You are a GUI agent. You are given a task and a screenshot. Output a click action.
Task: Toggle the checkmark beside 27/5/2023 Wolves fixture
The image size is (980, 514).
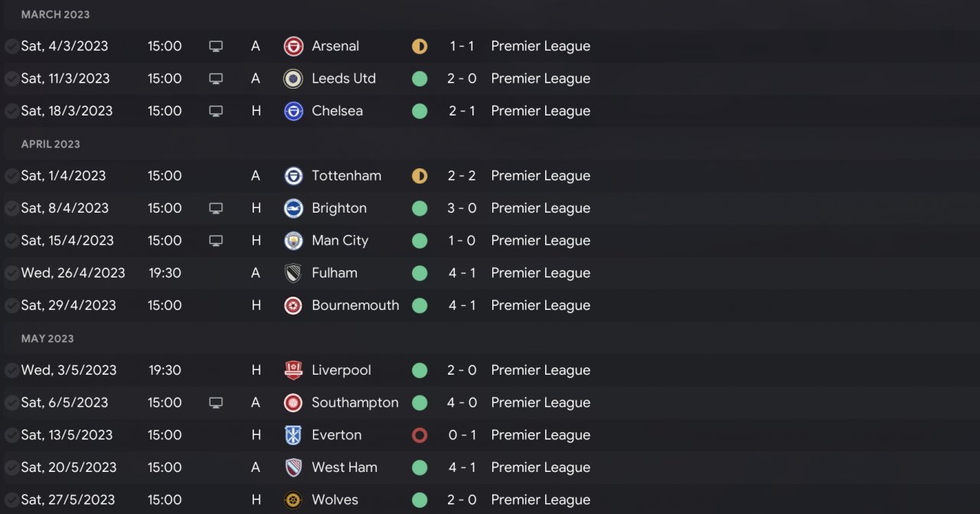(11, 499)
